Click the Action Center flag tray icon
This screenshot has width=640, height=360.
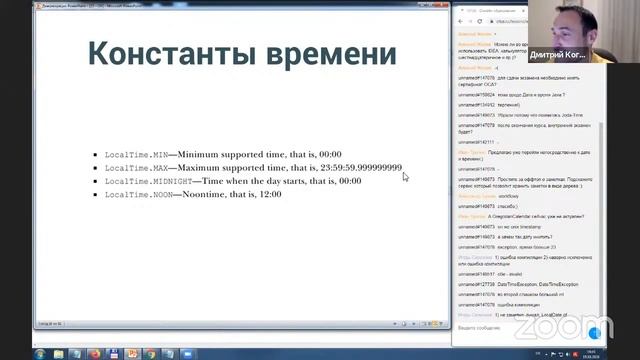pos(553,354)
